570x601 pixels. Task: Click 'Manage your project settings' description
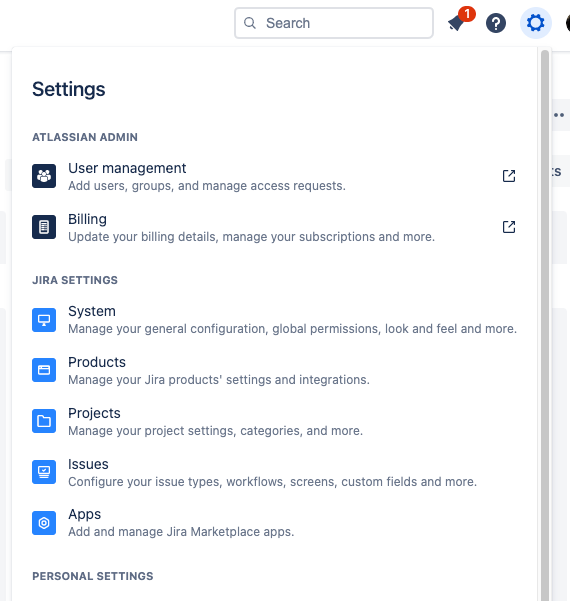pyautogui.click(x=215, y=431)
